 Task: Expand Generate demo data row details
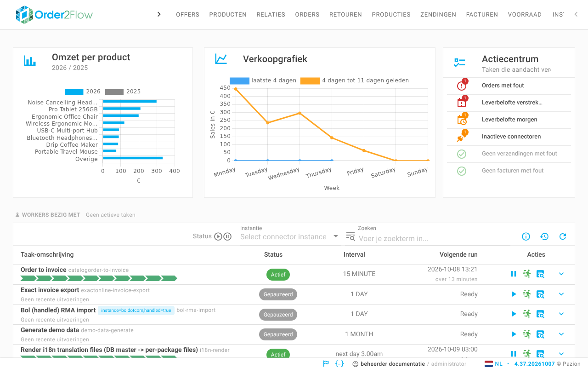click(x=561, y=334)
